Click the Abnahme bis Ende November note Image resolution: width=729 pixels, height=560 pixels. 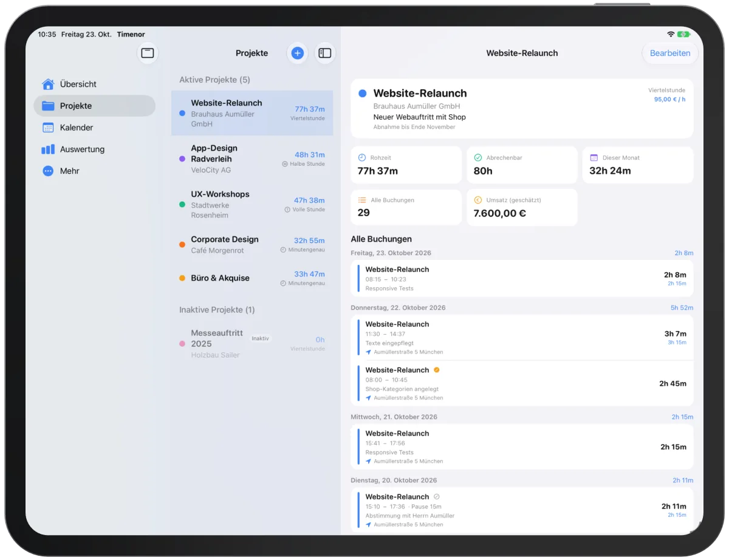pos(414,127)
